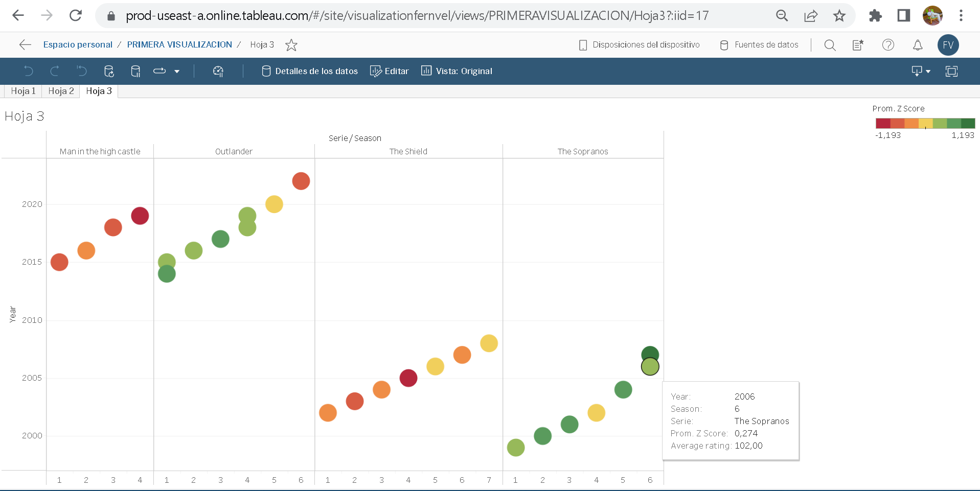Image resolution: width=980 pixels, height=491 pixels.
Task: Open the Tableau search magnifier
Action: point(830,45)
